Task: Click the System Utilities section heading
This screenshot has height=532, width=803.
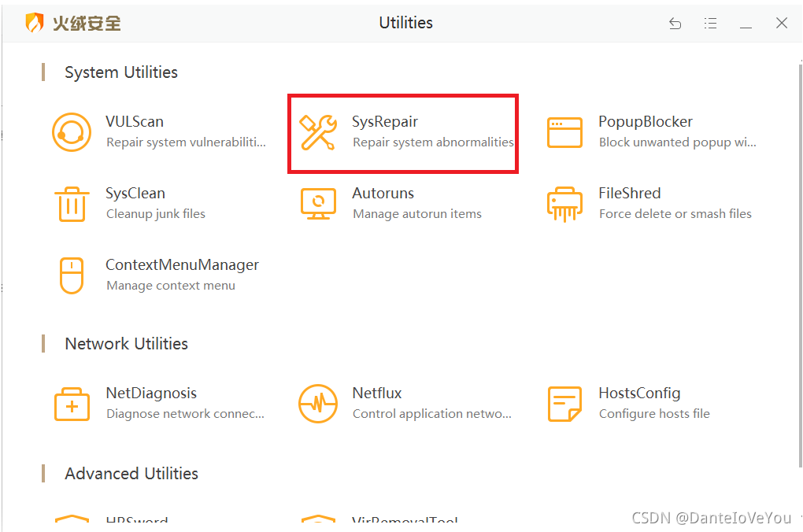Action: tap(121, 72)
